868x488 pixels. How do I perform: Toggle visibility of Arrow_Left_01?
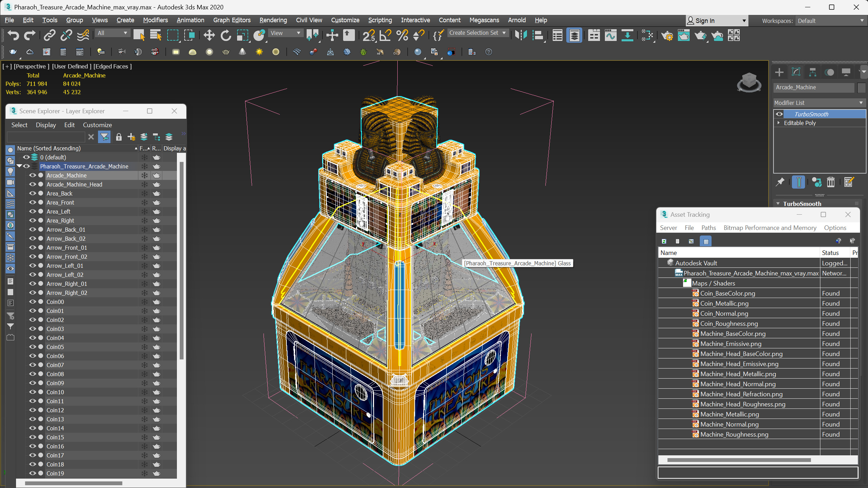[x=32, y=266]
